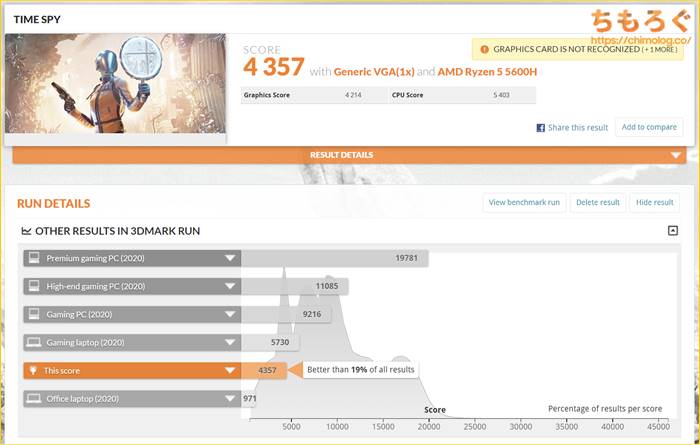Expand the Gaming laptop (2020) dropdown arrow
Viewport: 700px width, 445px height.
[x=230, y=342]
